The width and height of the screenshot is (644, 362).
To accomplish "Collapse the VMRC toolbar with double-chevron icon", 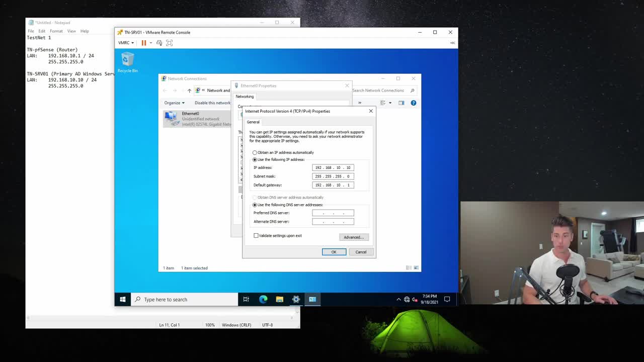I will coord(452,43).
